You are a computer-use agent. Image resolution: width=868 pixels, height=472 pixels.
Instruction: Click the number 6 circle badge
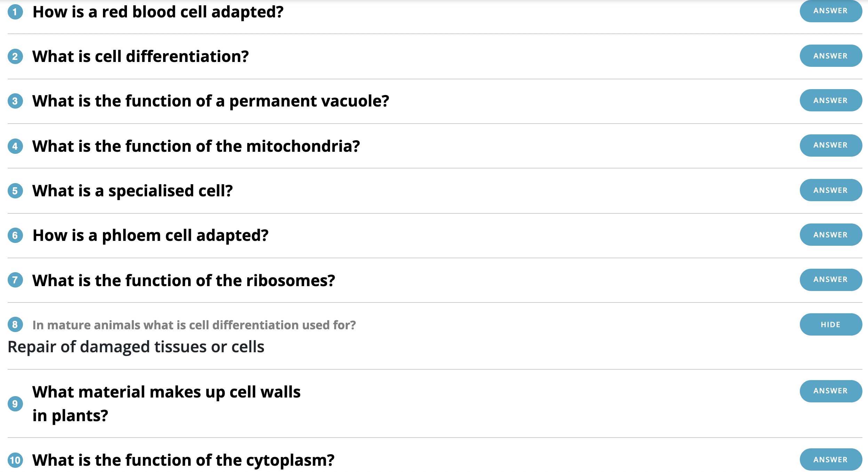click(x=15, y=236)
